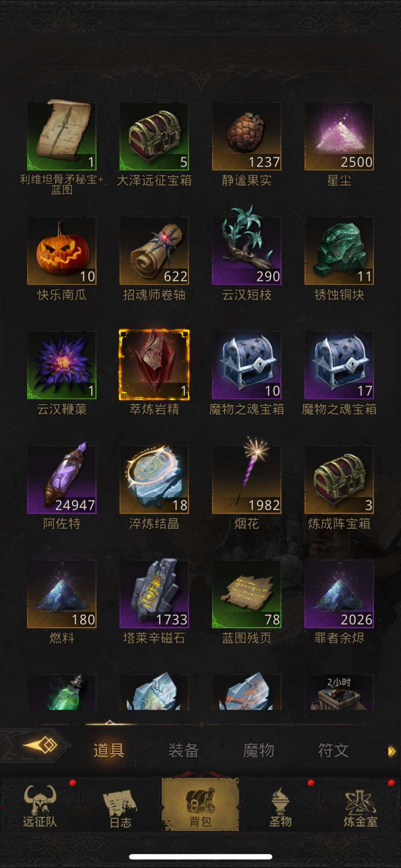This screenshot has height=868, width=401.
Task: Select the 阿佐特 purple vial item
Action: click(x=62, y=479)
